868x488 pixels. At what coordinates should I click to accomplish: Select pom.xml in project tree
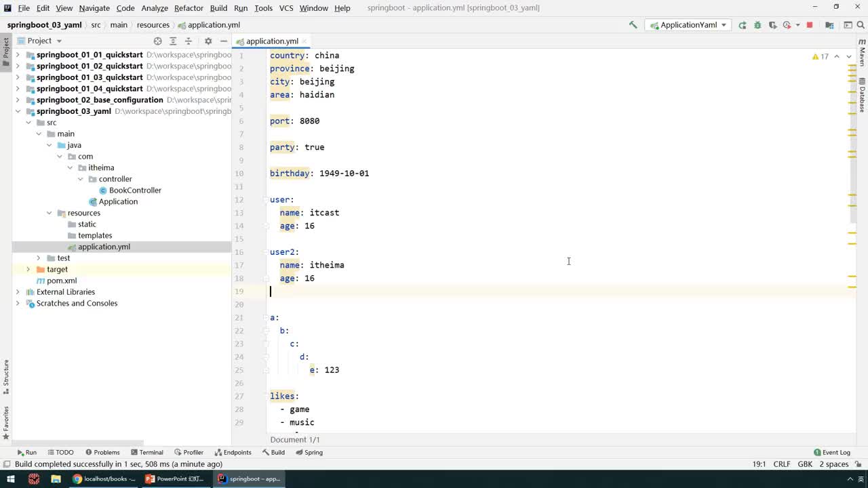pyautogui.click(x=56, y=281)
